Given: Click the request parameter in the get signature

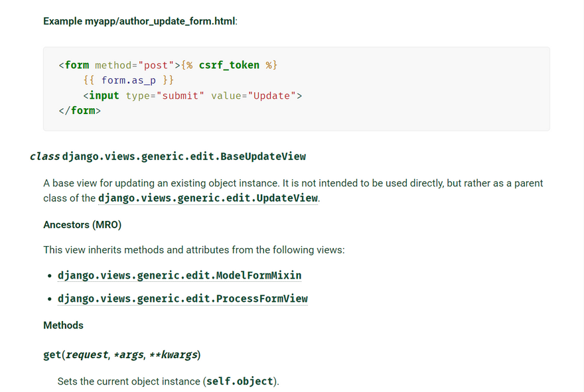Looking at the screenshot, I should coord(86,355).
